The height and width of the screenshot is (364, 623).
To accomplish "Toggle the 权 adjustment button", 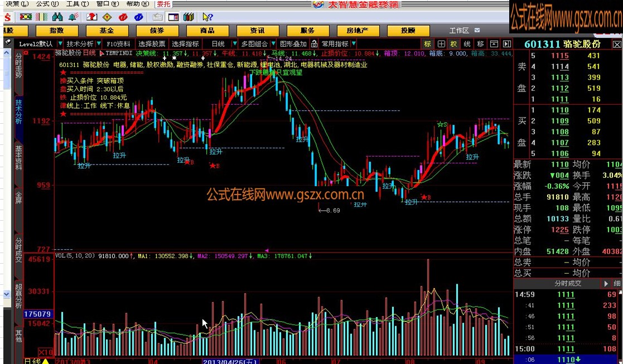I will 454,43.
